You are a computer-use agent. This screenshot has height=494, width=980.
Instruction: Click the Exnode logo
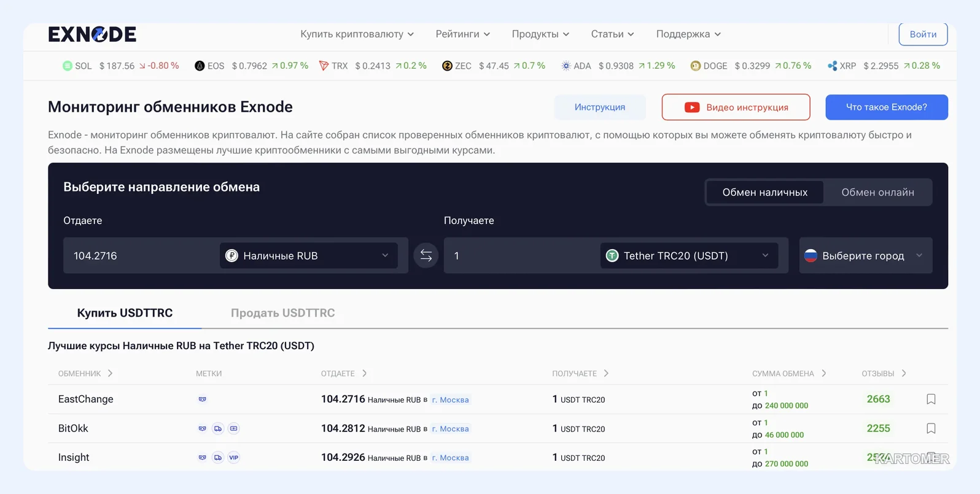click(92, 34)
